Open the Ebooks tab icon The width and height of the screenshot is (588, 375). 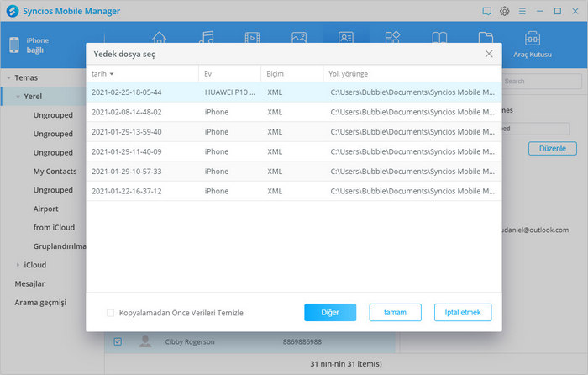click(x=439, y=37)
